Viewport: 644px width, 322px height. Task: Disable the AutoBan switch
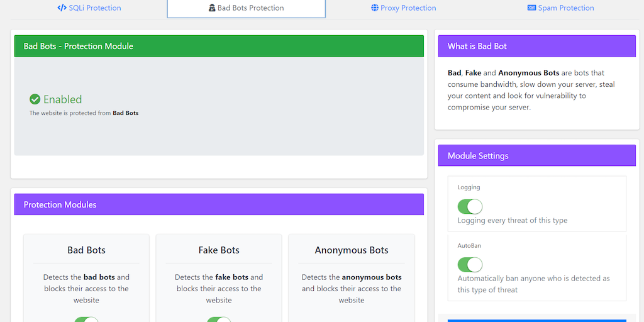coord(470,264)
